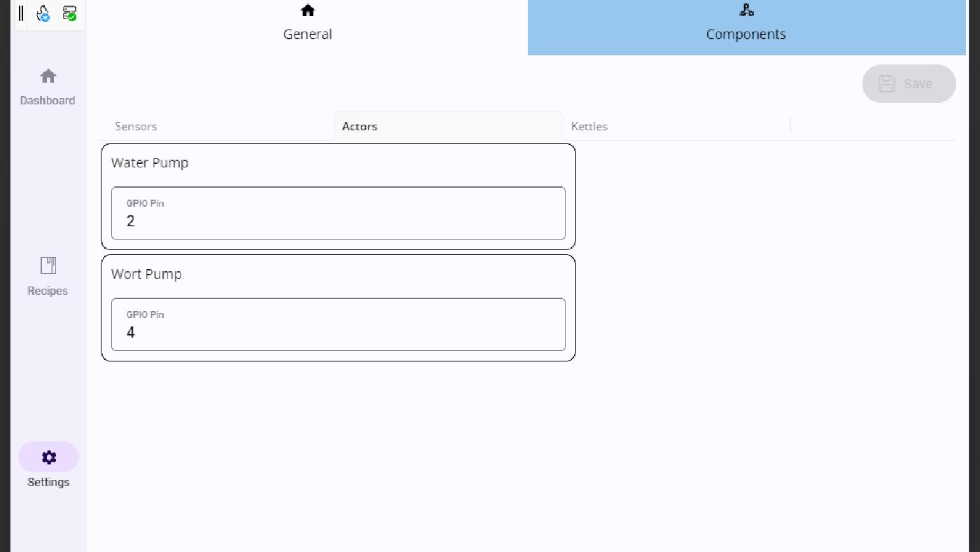
Task: Open Dashboard via sidebar home icon
Action: pos(48,76)
